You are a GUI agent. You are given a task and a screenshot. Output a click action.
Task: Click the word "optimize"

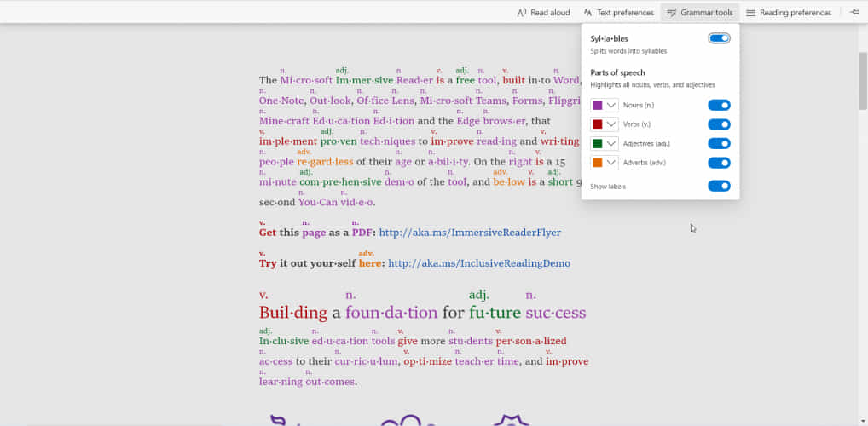coord(427,362)
